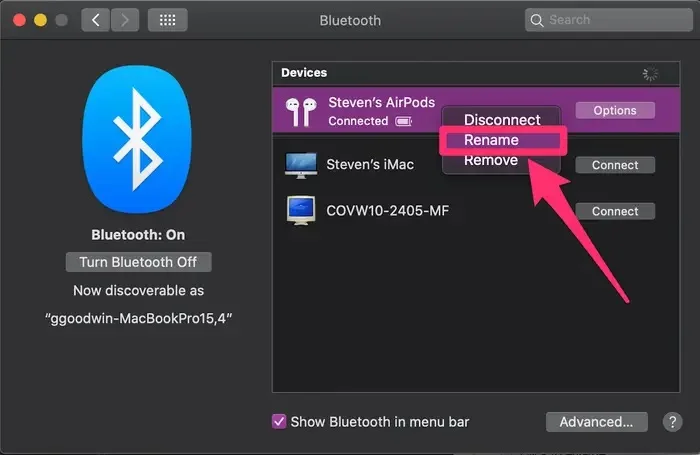Select Rename in the context menu
Screen dimensions: 700x455
492,140
